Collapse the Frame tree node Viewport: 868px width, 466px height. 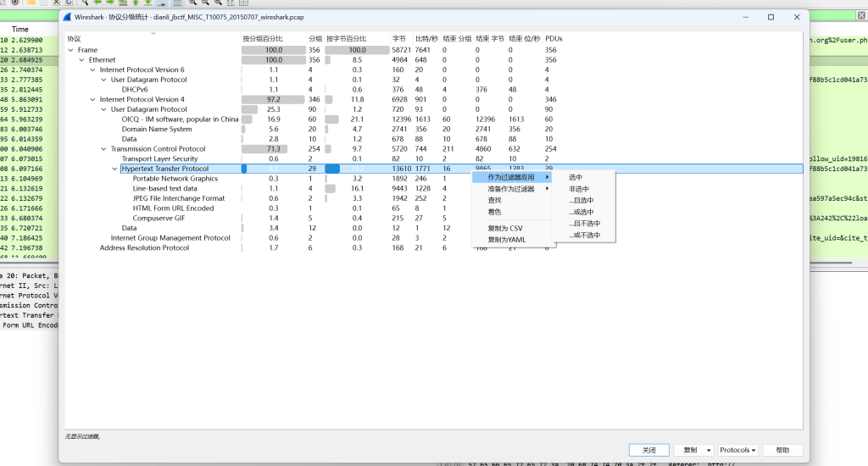point(70,50)
